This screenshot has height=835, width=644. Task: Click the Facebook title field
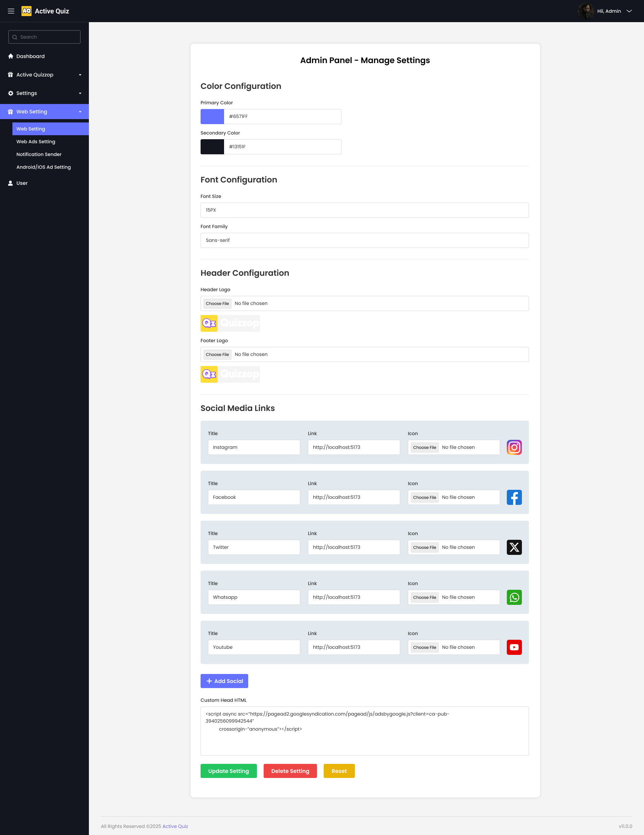pos(254,498)
